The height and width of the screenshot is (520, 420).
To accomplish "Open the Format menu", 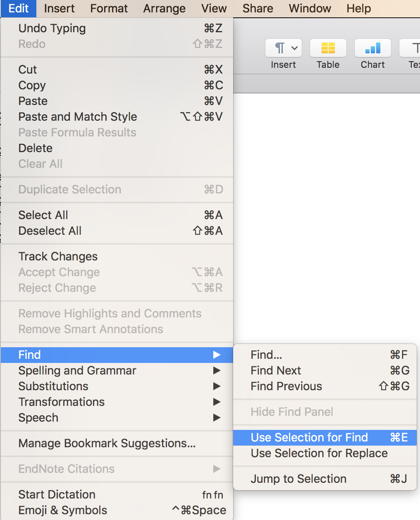I will pyautogui.click(x=109, y=9).
